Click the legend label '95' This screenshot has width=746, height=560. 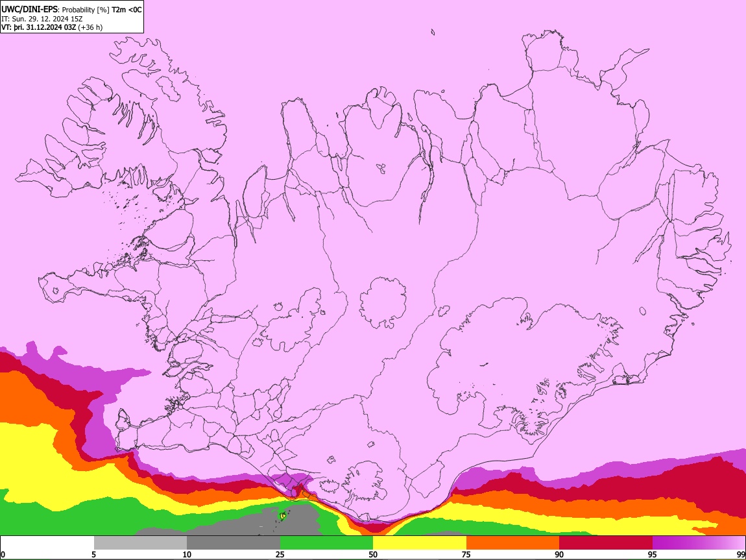click(653, 555)
